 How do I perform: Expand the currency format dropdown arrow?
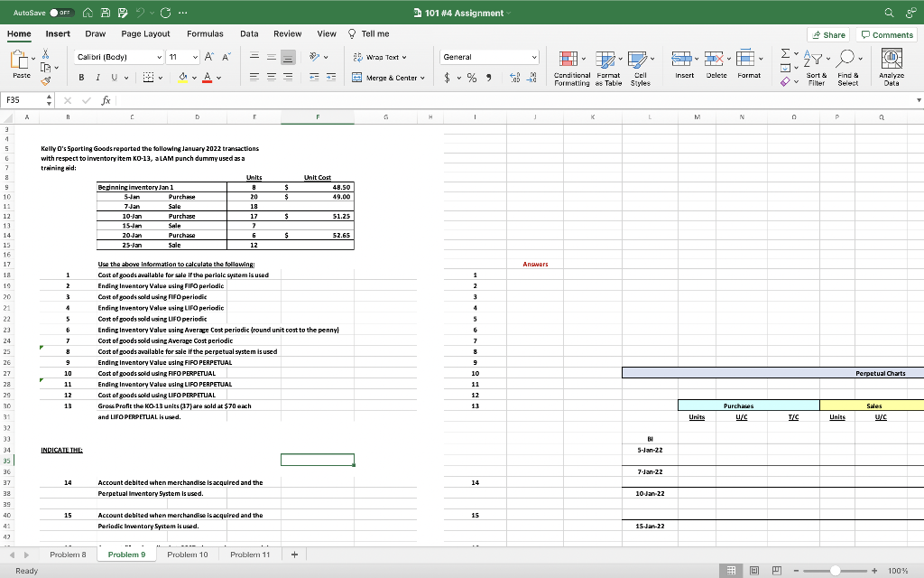(x=458, y=78)
